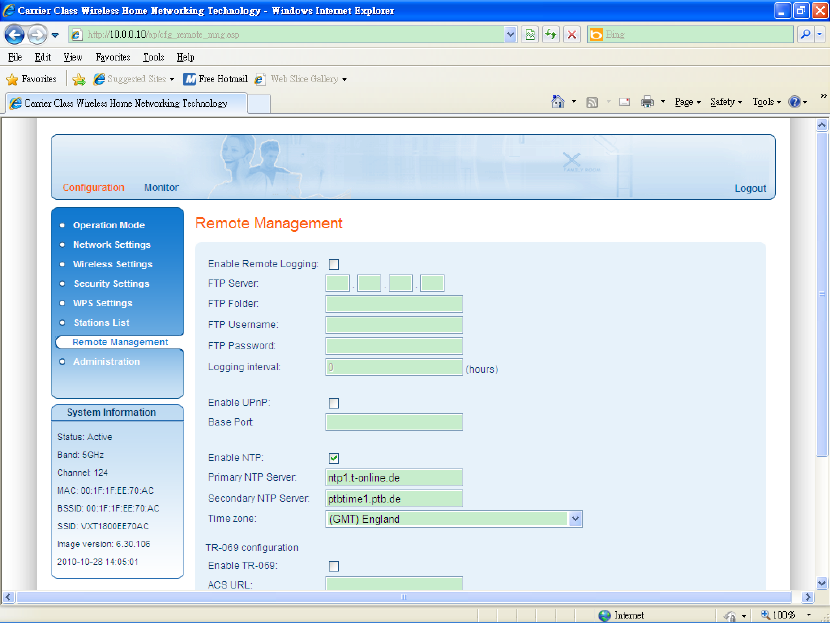This screenshot has width=830, height=623.
Task: Toggle the Enable UPnP checkbox
Action: (334, 403)
